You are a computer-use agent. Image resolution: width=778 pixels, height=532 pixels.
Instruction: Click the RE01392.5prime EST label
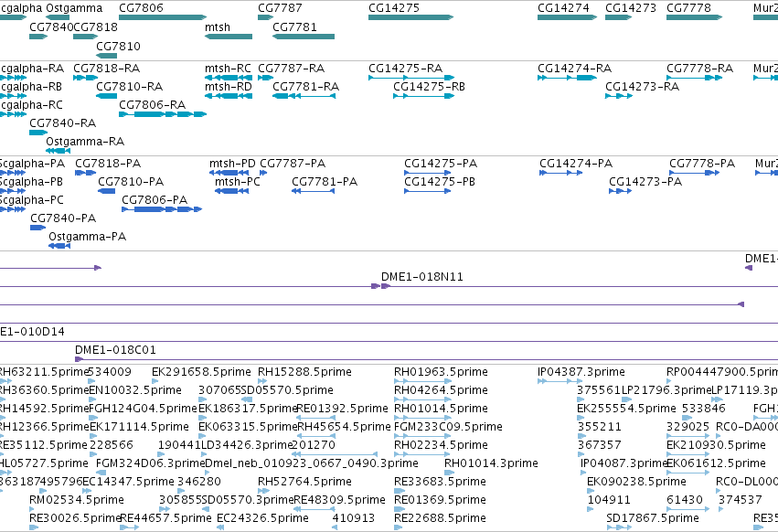point(342,409)
